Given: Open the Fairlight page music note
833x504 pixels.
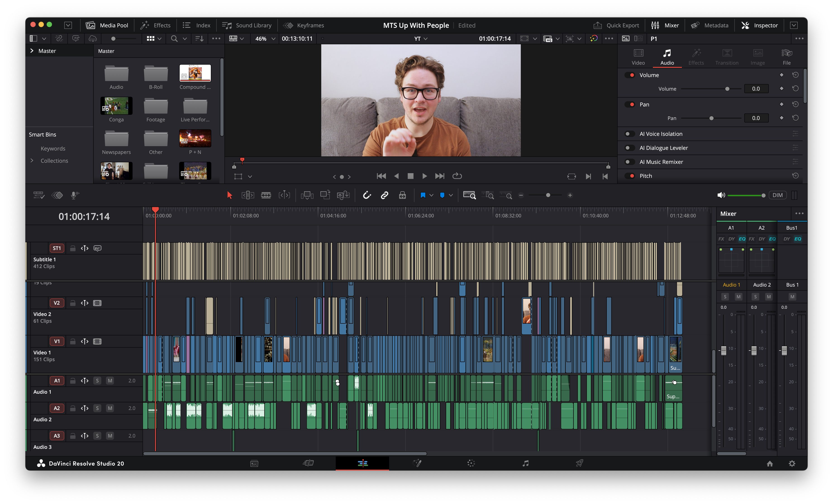Looking at the screenshot, I should 525,464.
